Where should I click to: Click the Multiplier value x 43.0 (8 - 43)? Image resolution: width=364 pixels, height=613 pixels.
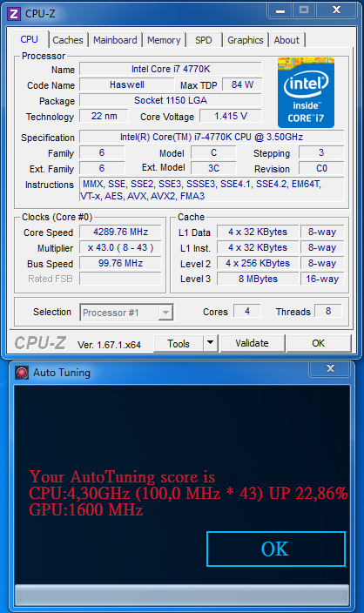tap(120, 247)
